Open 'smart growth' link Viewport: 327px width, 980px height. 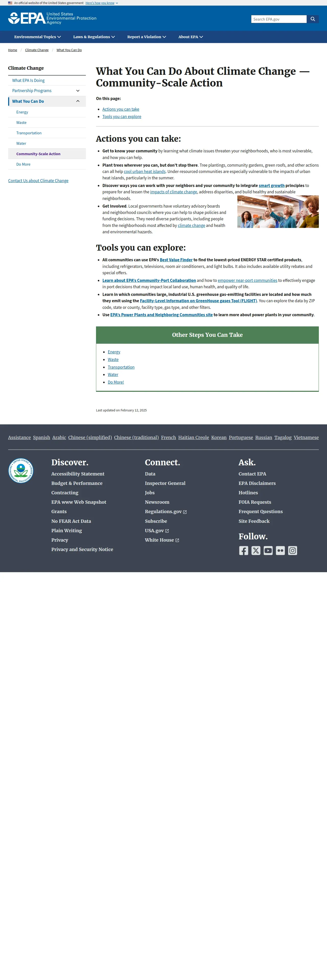271,186
